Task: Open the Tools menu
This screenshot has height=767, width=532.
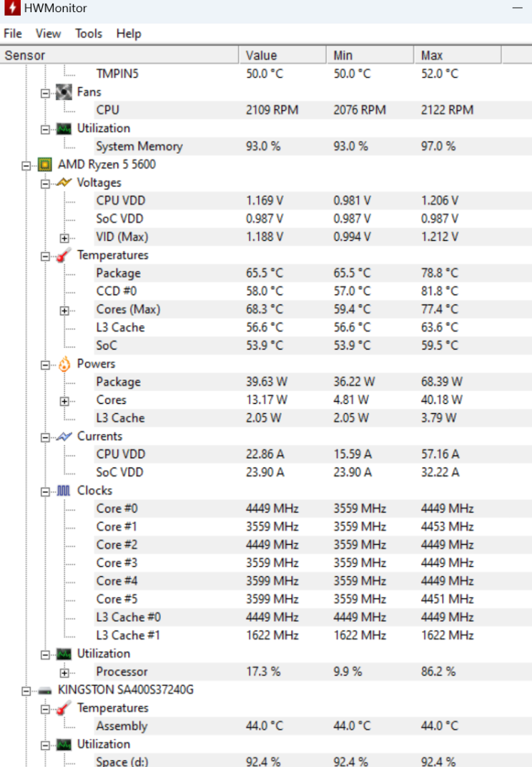Action: (x=89, y=34)
